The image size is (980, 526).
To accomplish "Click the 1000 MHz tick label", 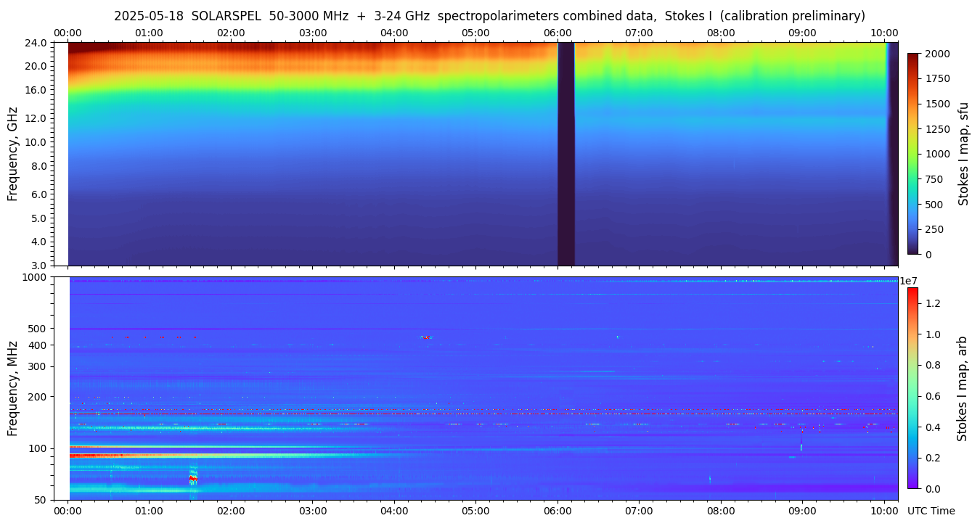I will tap(34, 277).
